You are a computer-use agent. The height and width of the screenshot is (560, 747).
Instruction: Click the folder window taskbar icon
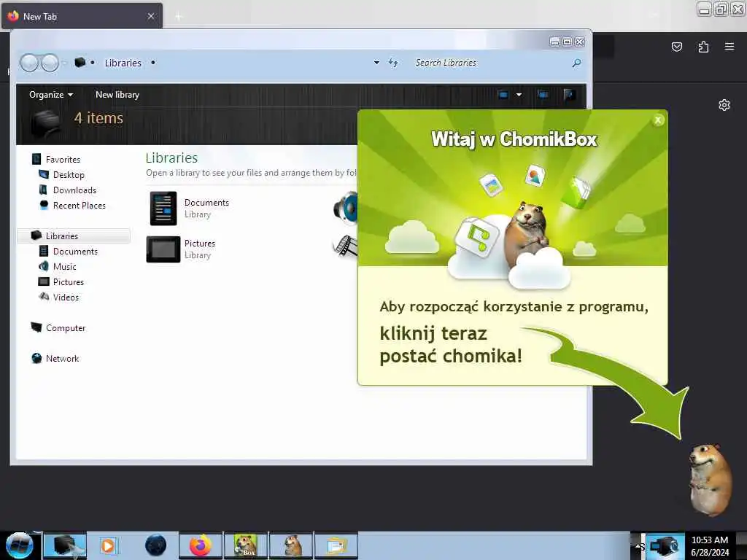pyautogui.click(x=336, y=545)
